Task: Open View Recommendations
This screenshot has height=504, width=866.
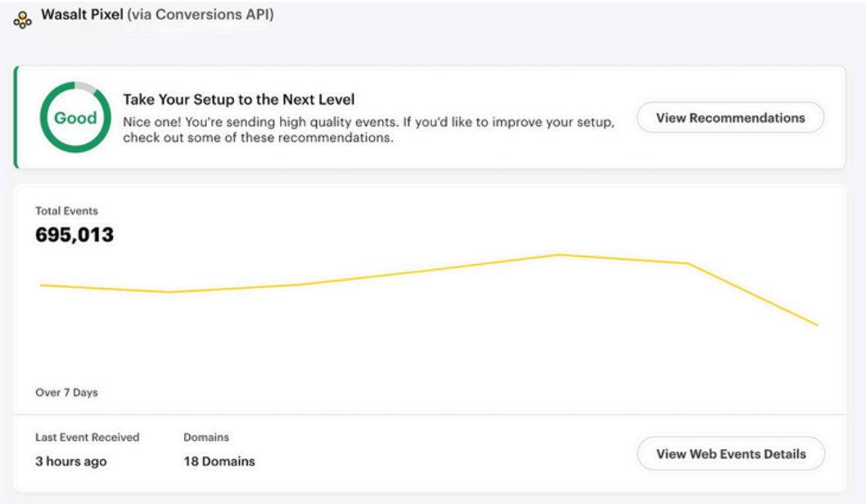Action: coord(730,118)
